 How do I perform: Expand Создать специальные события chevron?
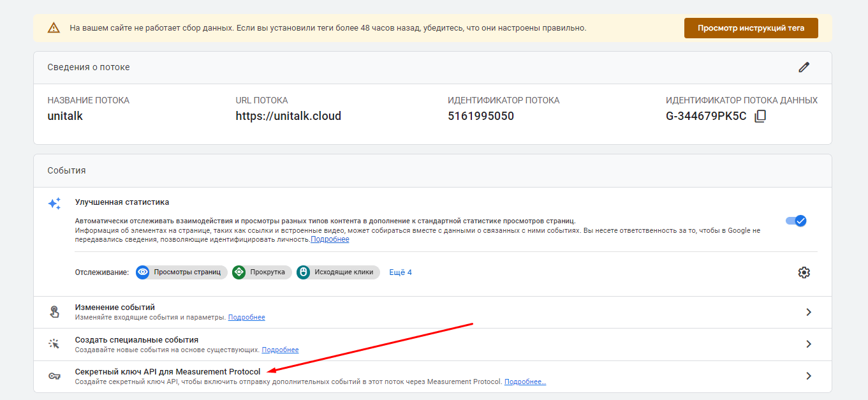pos(809,344)
